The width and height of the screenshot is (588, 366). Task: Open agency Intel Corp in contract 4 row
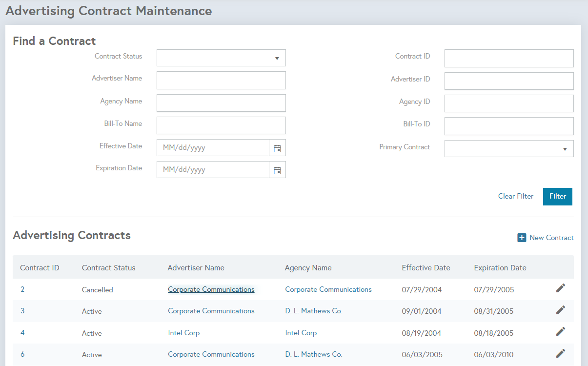click(301, 333)
